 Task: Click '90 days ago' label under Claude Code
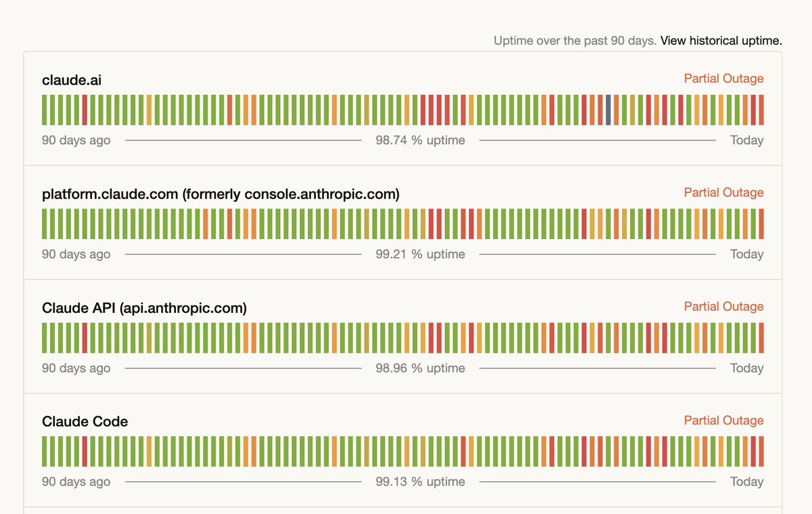click(x=76, y=481)
